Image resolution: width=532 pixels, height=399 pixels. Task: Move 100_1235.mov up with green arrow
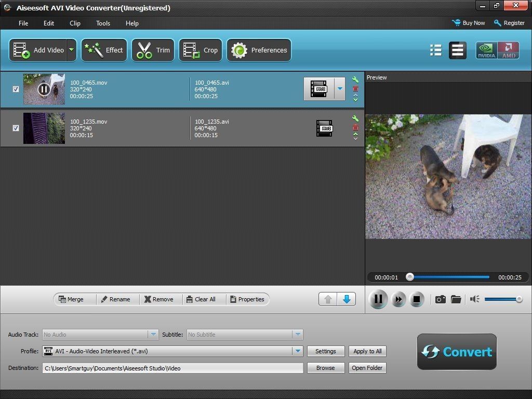point(355,135)
